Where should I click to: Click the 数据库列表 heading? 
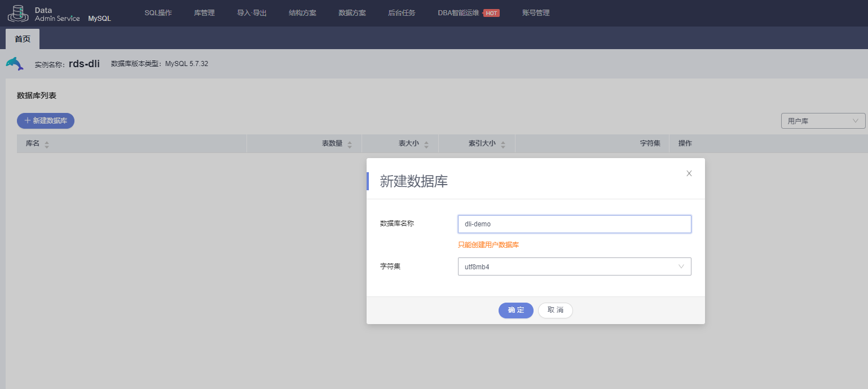37,95
